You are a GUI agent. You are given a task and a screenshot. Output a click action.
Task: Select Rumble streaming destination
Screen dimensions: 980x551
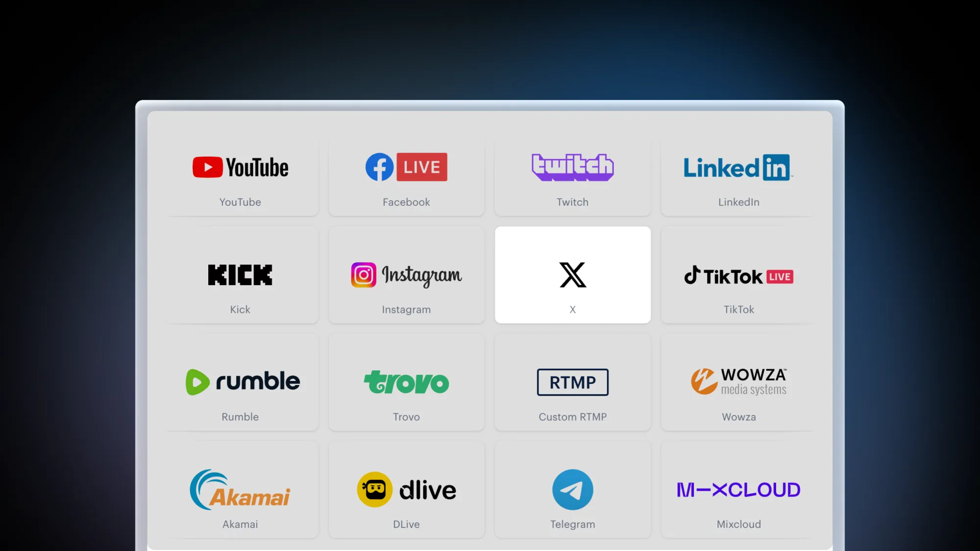(240, 382)
